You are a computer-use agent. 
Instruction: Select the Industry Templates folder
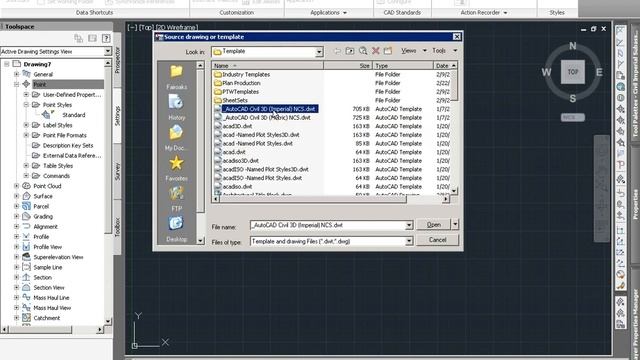click(x=246, y=74)
